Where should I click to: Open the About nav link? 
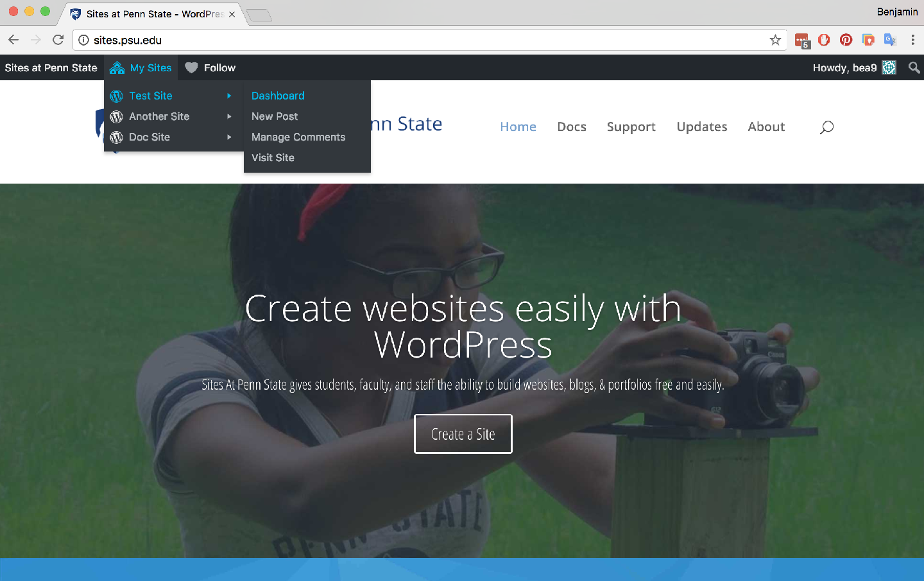[766, 126]
